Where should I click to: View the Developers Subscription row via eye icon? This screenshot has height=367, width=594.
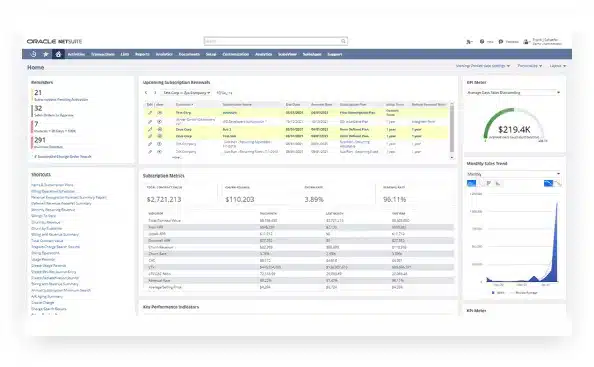pos(159,122)
